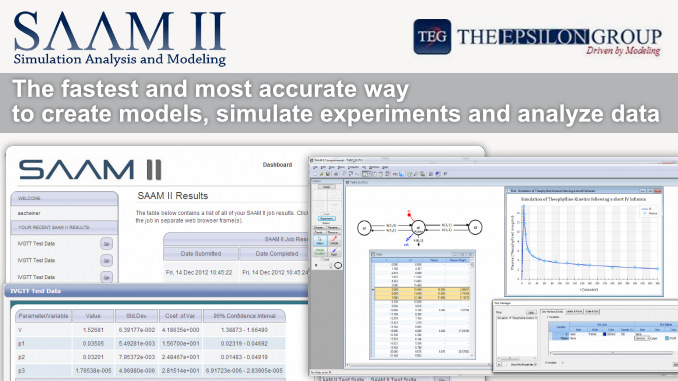
Task: Open the Help menu in SAAM II Compartmental
Action: 385,167
